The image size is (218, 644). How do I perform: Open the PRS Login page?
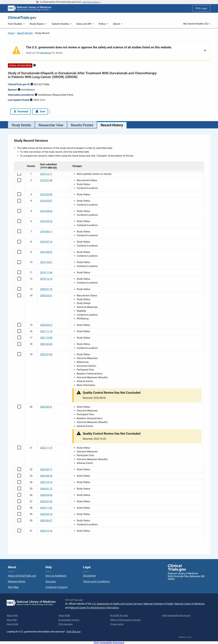coord(201,8)
